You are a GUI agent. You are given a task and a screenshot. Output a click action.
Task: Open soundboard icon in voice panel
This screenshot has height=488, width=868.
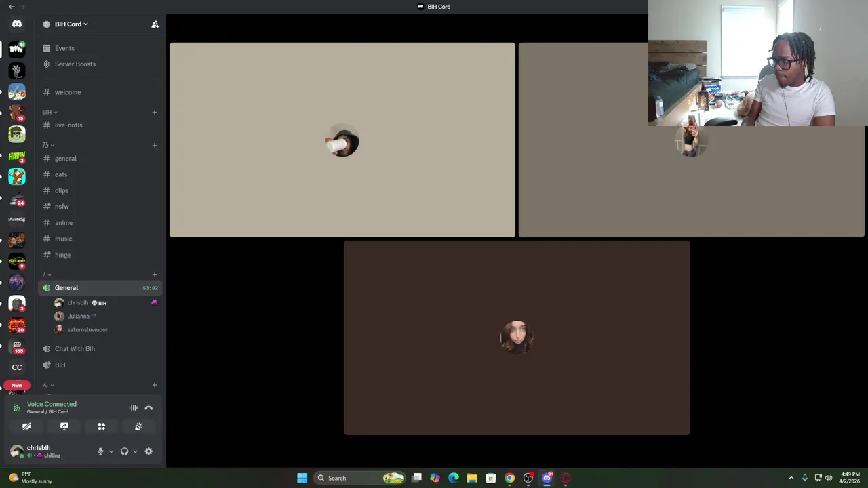click(x=139, y=426)
